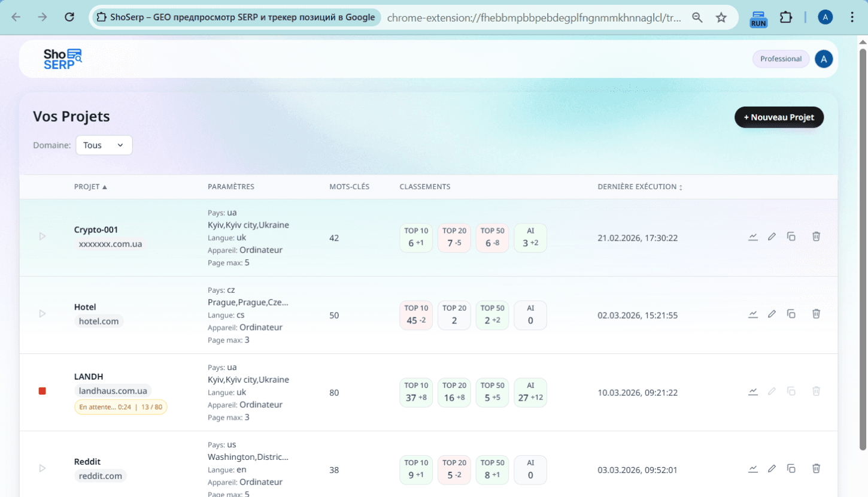The height and width of the screenshot is (497, 868).
Task: Click the RUN extension icon in toolbar
Action: [758, 19]
